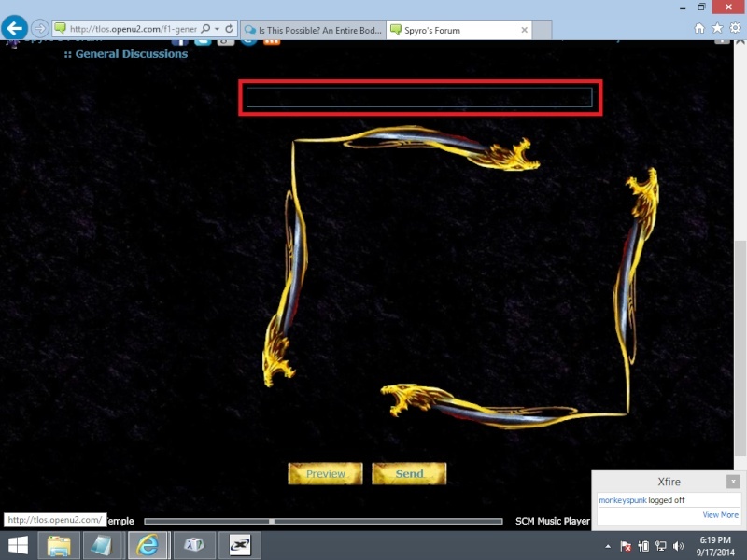The image size is (747, 560).
Task: Click the browser forward arrow button
Action: (x=40, y=29)
